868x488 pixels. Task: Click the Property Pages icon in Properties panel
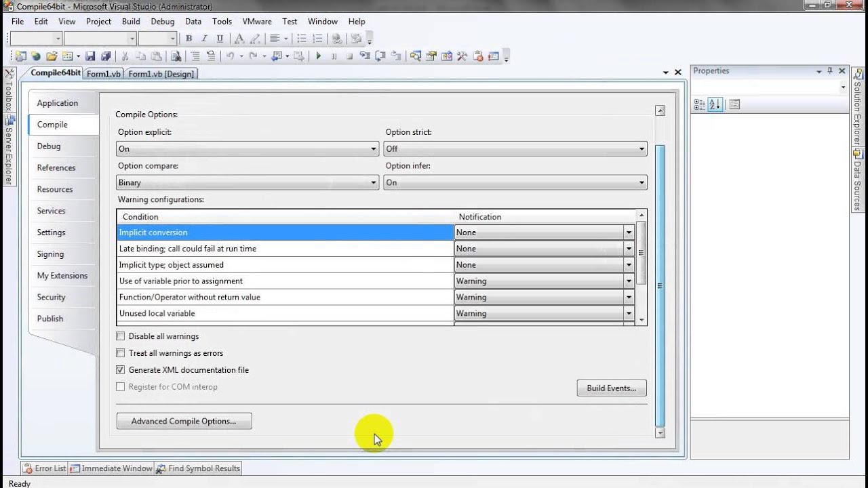pyautogui.click(x=734, y=104)
